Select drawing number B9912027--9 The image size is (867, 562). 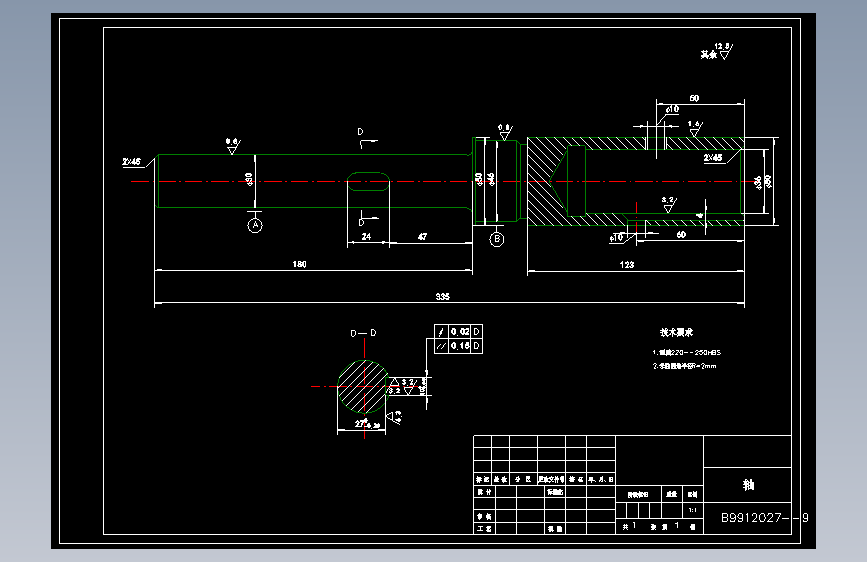[765, 518]
